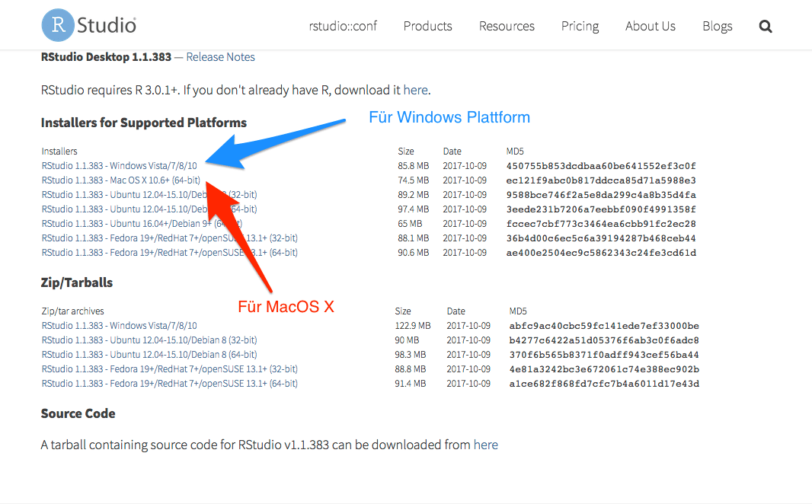
Task: Download Ubuntu 12.04 32-bit tarball
Action: (x=149, y=340)
